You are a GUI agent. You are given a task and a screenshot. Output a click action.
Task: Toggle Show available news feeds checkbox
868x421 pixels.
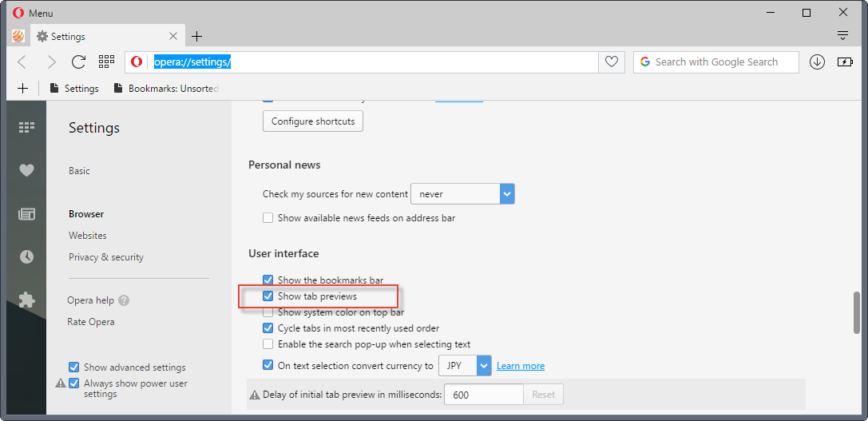[x=268, y=218]
